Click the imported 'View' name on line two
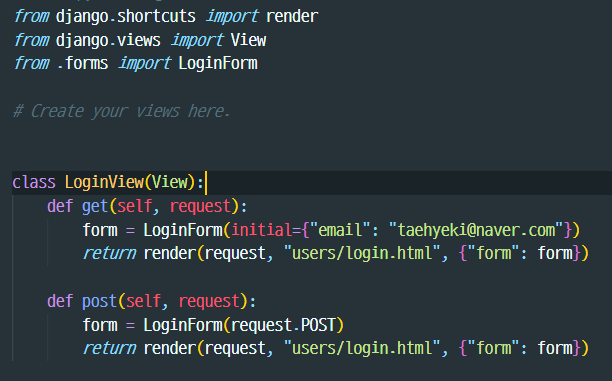Viewport: 612px width, 381px height. 248,40
